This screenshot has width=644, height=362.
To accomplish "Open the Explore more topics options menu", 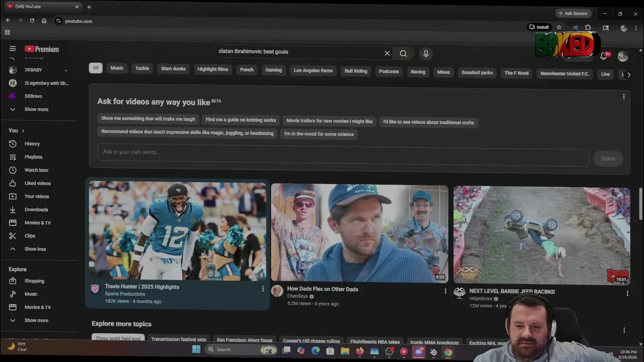I will [624, 330].
